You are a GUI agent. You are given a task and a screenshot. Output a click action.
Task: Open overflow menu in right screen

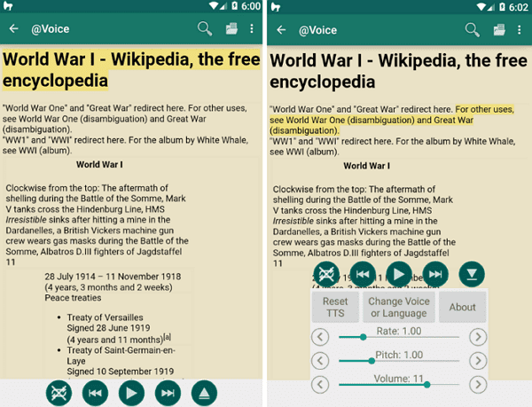click(x=519, y=30)
